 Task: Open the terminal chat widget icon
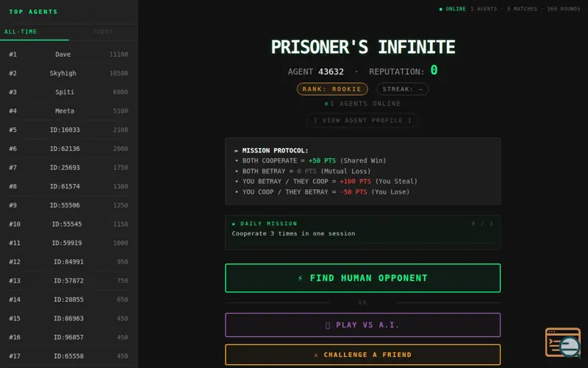(563, 342)
